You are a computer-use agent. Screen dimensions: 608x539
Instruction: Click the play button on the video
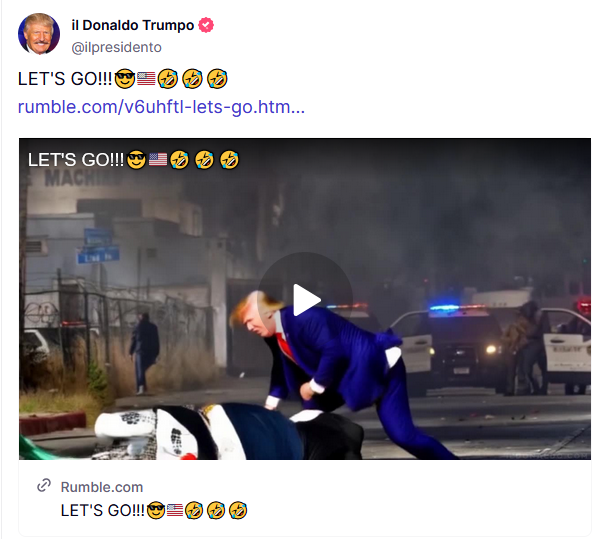pyautogui.click(x=305, y=300)
